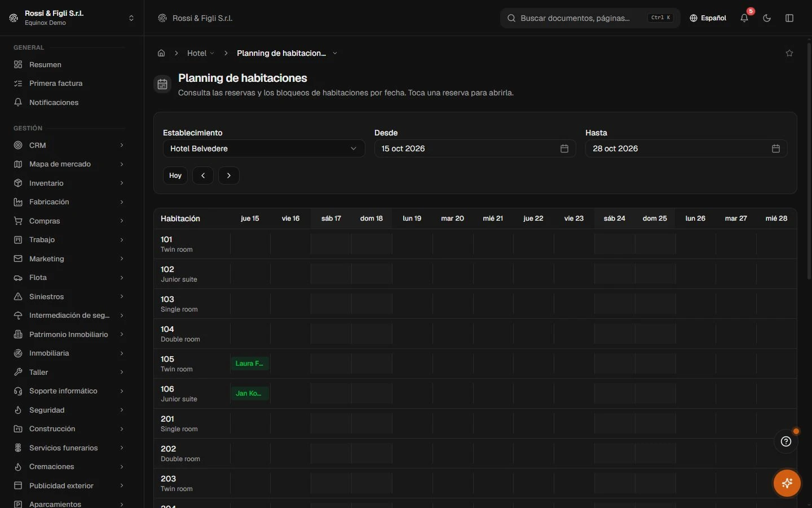Click the Soporte informático headset icon
This screenshot has height=508, width=812.
pyautogui.click(x=18, y=391)
